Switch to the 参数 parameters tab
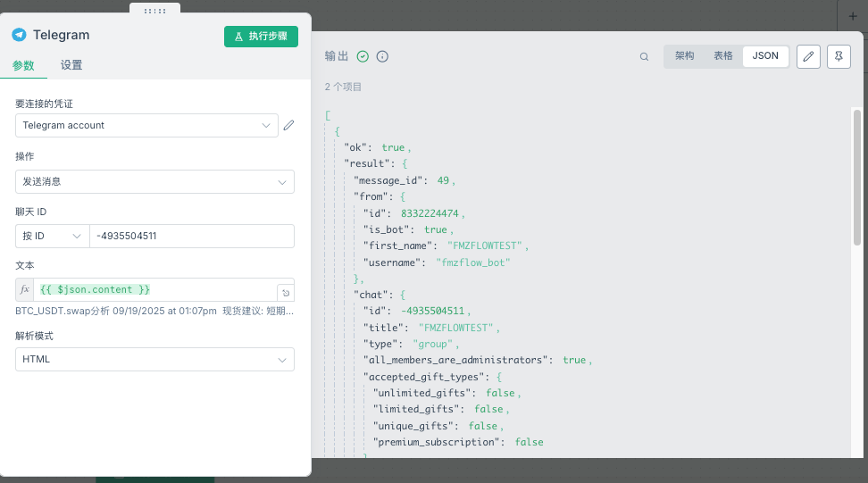Image resolution: width=868 pixels, height=483 pixels. pos(23,65)
